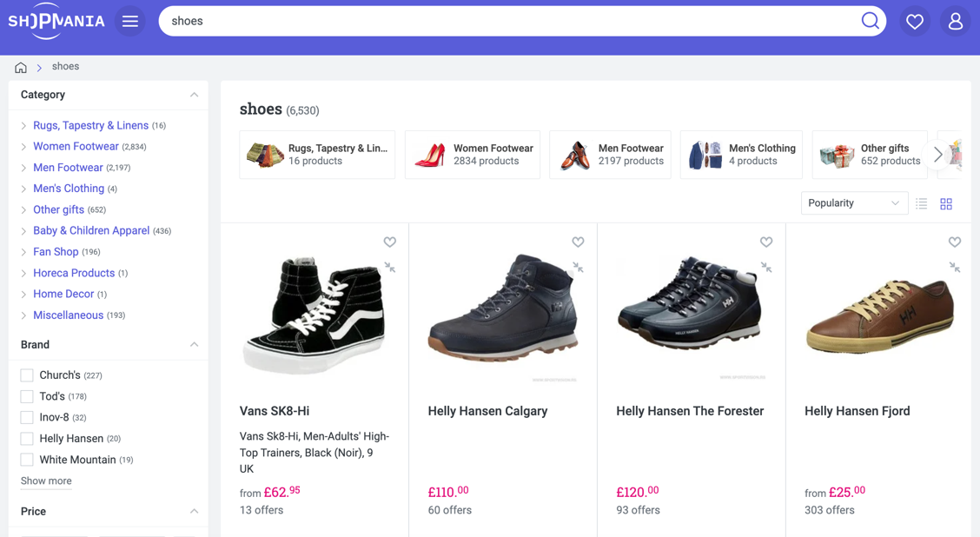Check the Helly Hansen brand filter
This screenshot has height=537, width=980.
[26, 438]
